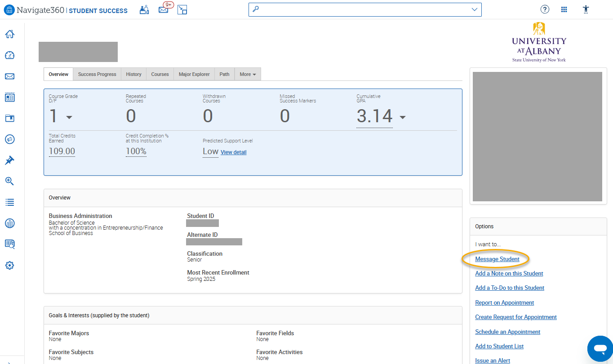Open the accessibility person icon
Image resolution: width=613 pixels, height=364 pixels.
click(x=586, y=9)
